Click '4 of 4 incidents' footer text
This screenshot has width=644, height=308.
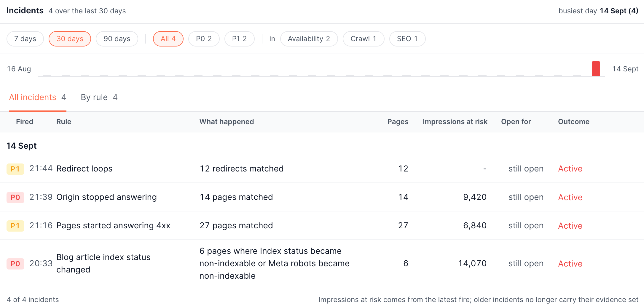tap(33, 299)
